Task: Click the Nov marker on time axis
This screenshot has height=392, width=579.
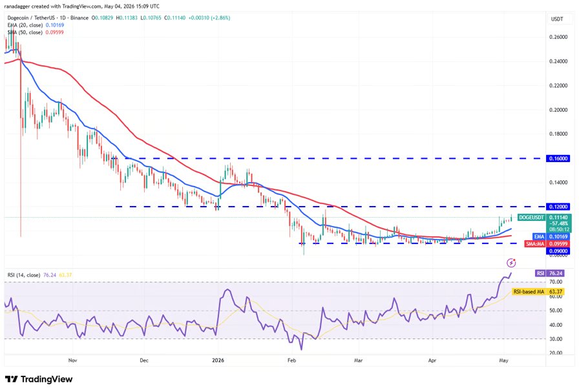Action: (73, 360)
